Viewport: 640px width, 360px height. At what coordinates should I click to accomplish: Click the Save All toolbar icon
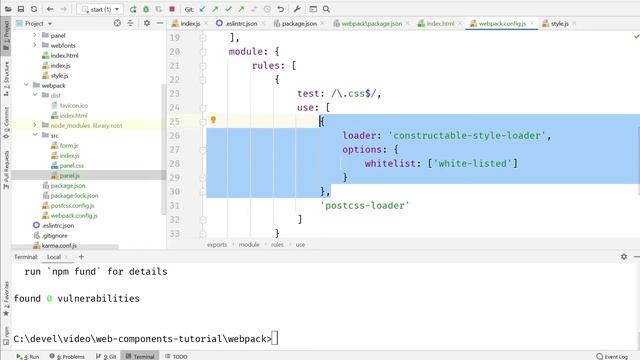click(x=21, y=9)
